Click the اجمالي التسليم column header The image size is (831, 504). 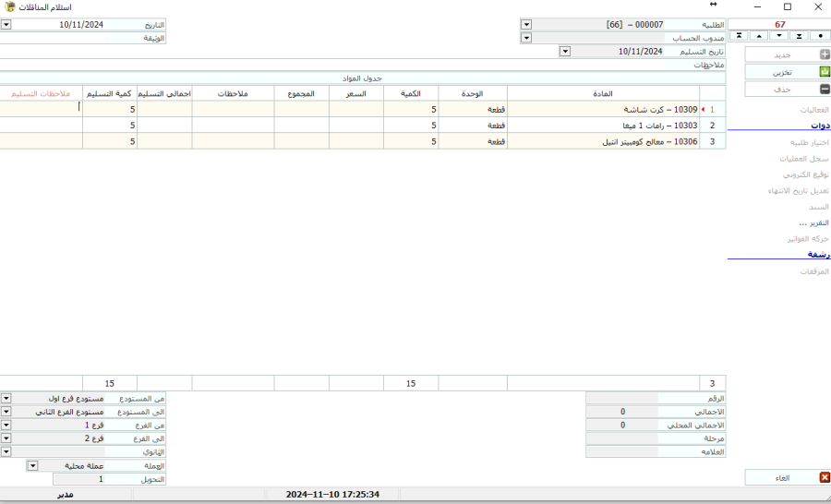(x=164, y=93)
